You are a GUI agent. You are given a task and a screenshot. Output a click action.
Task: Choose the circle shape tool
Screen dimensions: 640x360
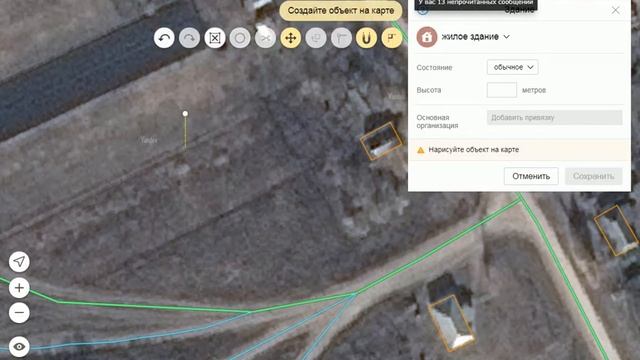click(240, 38)
